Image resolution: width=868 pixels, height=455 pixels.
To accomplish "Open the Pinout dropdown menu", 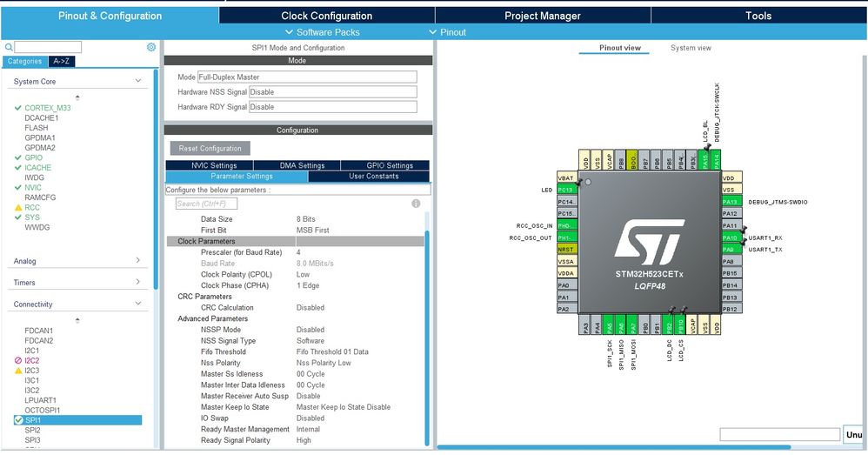I will (448, 32).
